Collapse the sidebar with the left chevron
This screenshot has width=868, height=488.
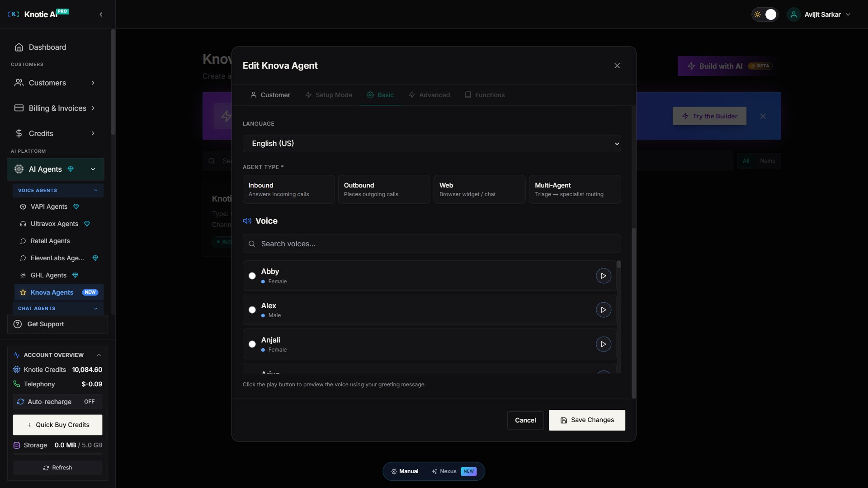click(x=101, y=14)
